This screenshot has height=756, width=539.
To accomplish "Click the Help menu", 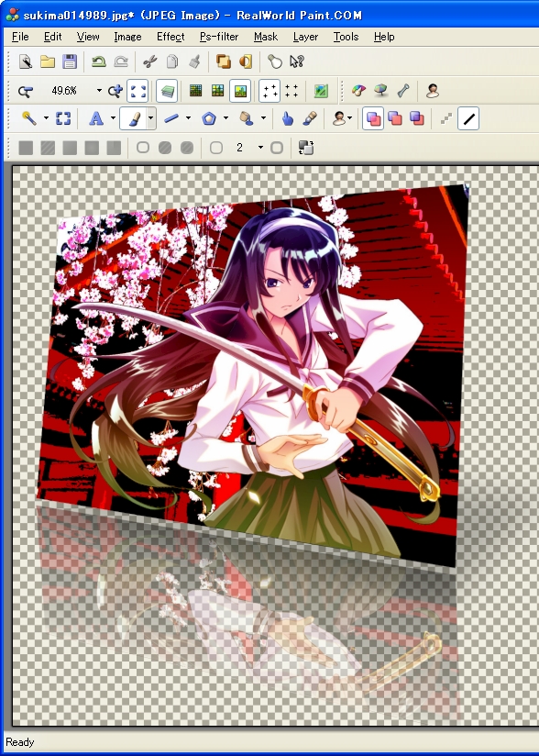I will coord(384,37).
